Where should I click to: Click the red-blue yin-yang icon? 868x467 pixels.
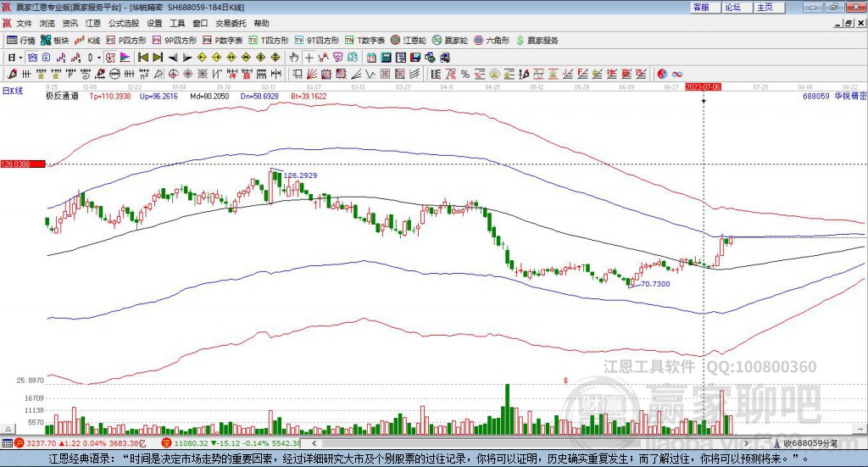click(662, 74)
